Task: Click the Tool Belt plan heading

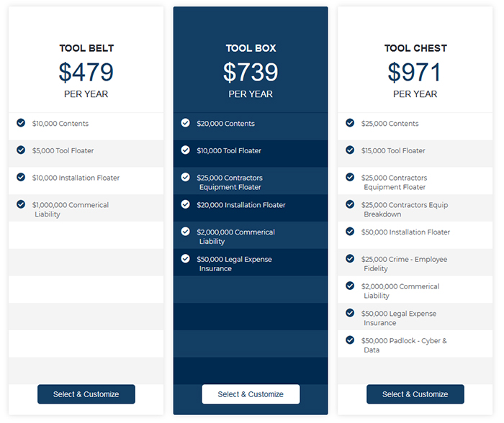Action: point(86,48)
